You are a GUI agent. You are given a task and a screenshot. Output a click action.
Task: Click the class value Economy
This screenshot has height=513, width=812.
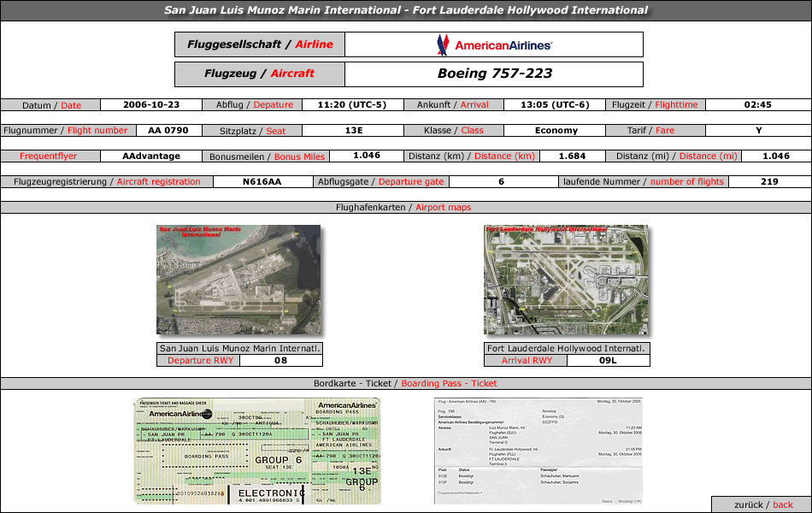coord(556,131)
